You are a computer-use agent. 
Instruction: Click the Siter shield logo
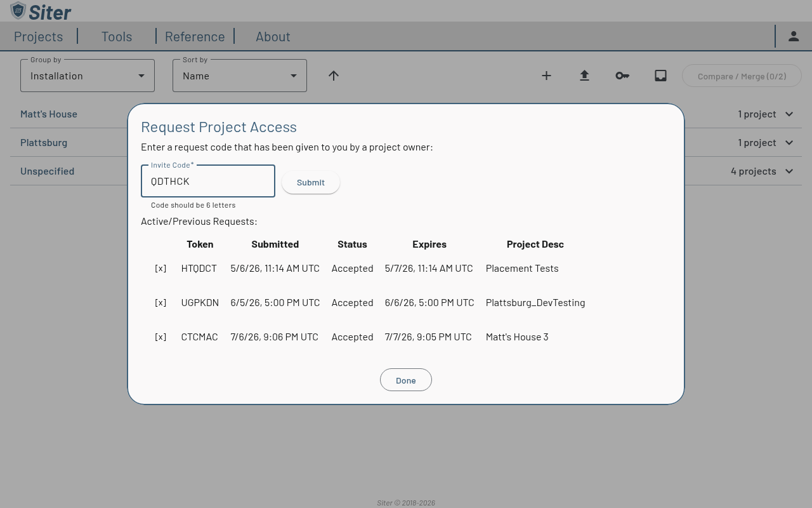point(18,11)
